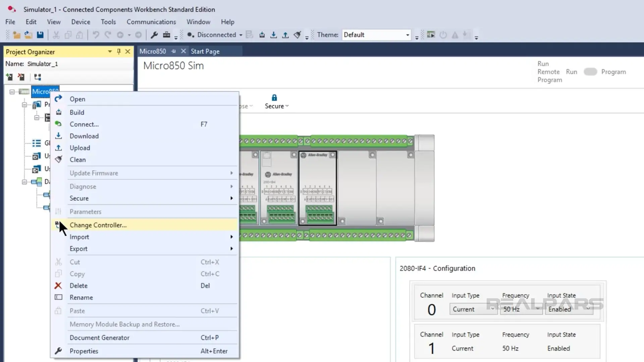Close the Micro850 document tab
The width and height of the screenshot is (644, 362).
pyautogui.click(x=183, y=51)
